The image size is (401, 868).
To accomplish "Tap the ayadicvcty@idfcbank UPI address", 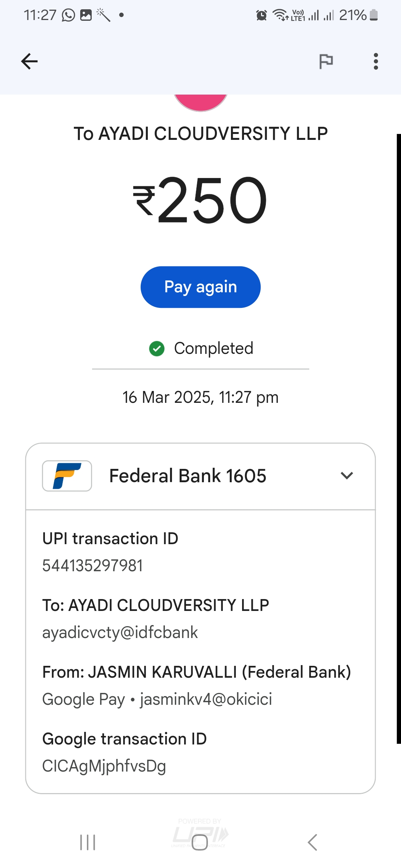I will [x=120, y=632].
